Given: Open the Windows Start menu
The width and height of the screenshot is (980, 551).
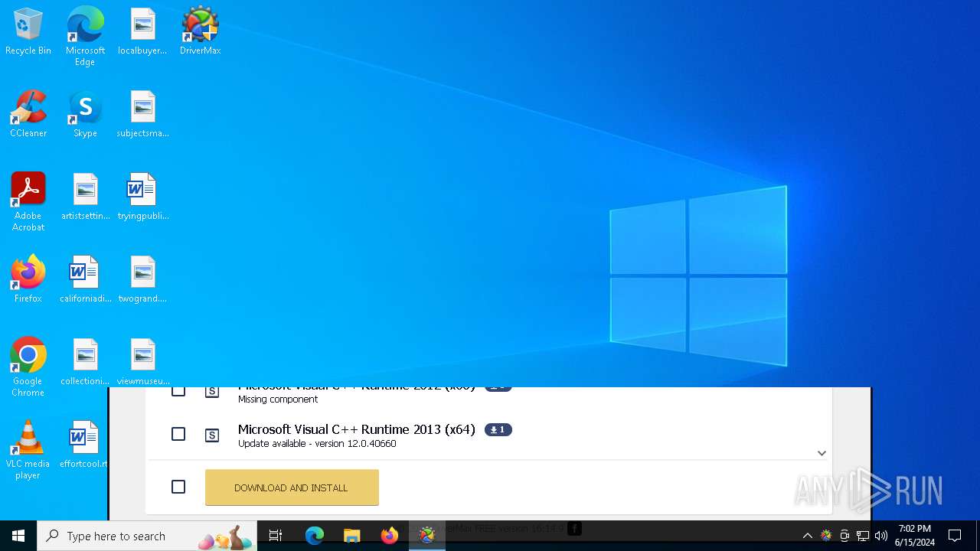Looking at the screenshot, I should (18, 536).
